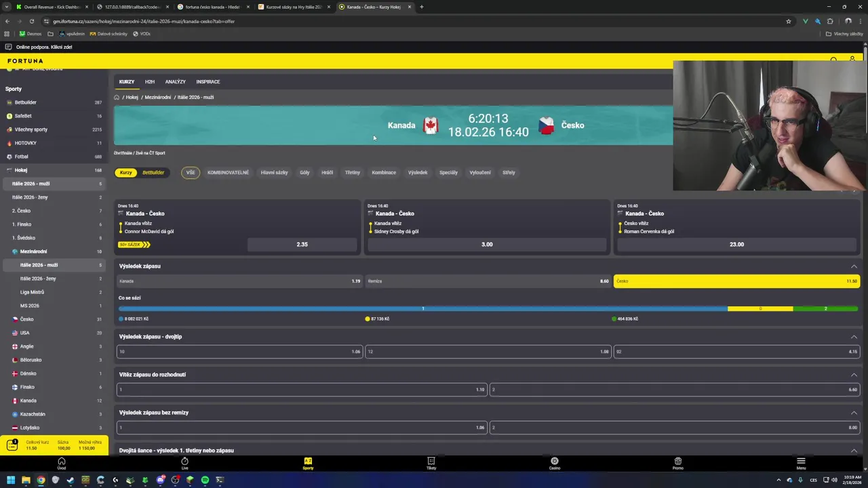Viewport: 868px width, 488px height.
Task: Click the Fortuna logo in header
Action: 25,61
